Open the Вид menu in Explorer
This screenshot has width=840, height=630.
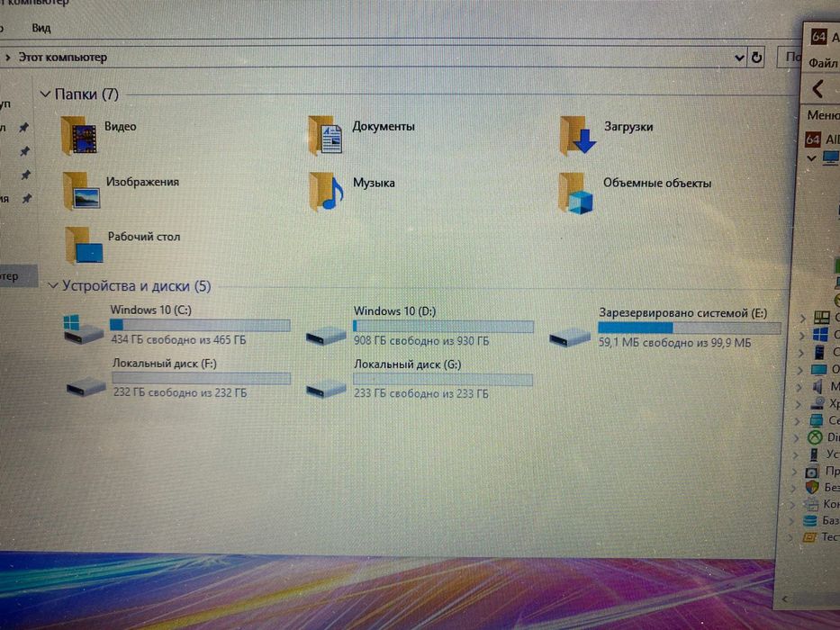point(41,28)
